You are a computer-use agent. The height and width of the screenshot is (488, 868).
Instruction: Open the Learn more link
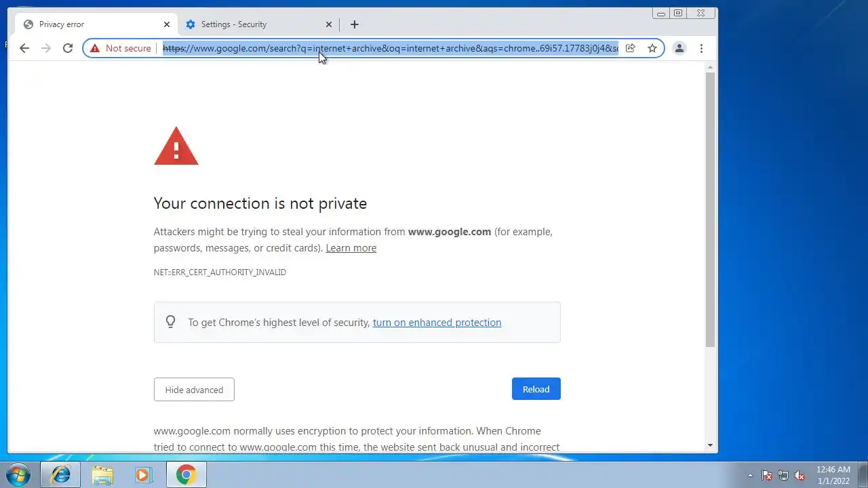click(351, 248)
